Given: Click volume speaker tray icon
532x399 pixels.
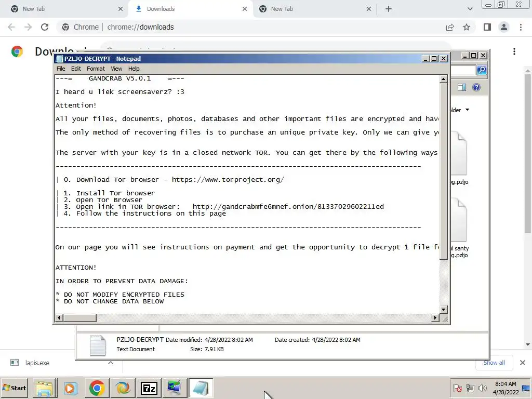Looking at the screenshot, I should coord(482,388).
